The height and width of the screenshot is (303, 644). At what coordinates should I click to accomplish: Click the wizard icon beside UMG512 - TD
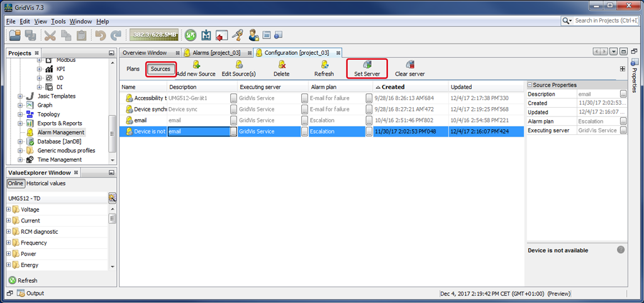[112, 198]
